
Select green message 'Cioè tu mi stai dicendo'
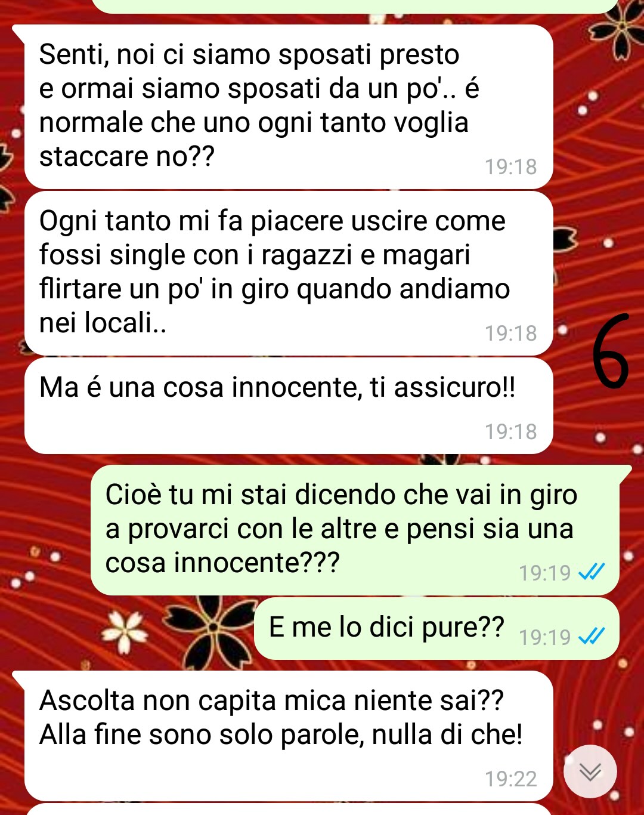[x=355, y=530]
